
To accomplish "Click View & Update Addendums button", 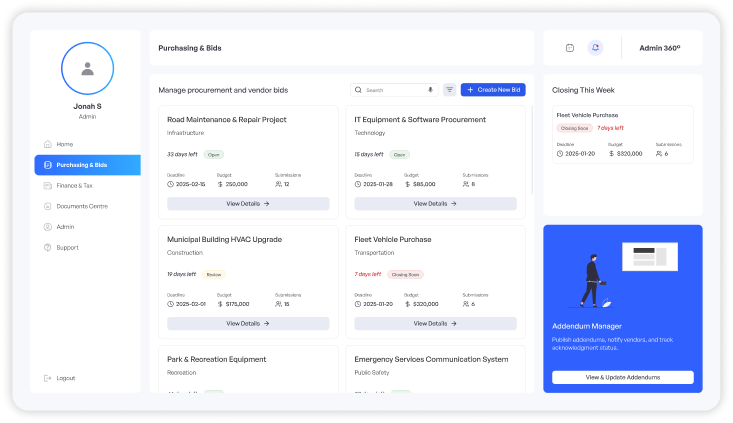I will click(623, 377).
